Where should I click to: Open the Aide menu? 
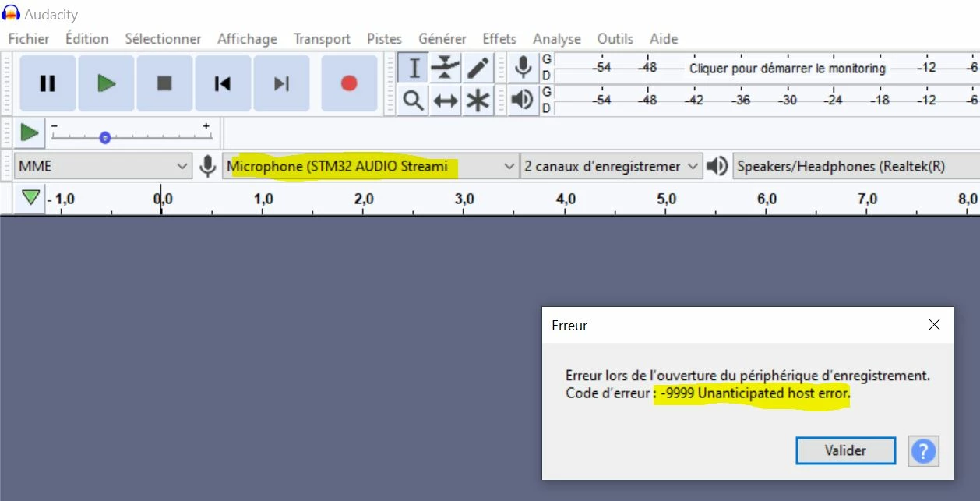point(664,38)
